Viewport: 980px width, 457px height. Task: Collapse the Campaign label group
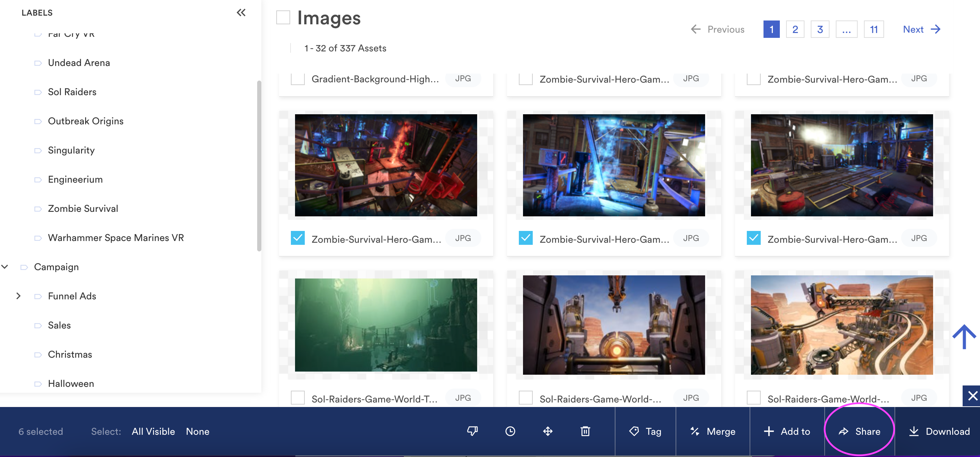pos(5,266)
